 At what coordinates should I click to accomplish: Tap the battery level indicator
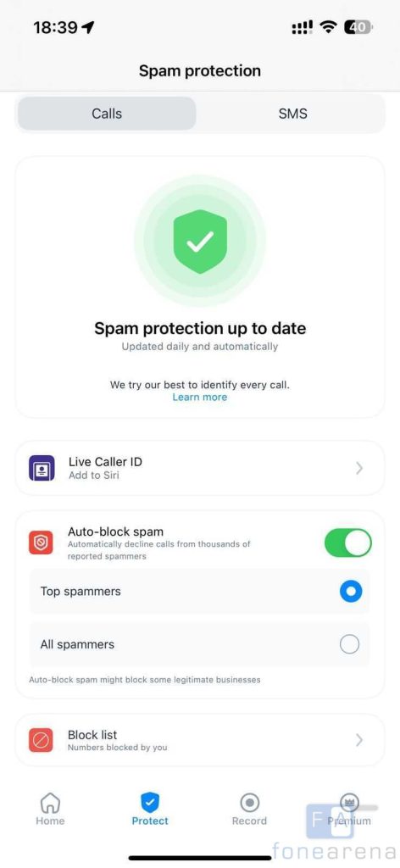[x=358, y=27]
